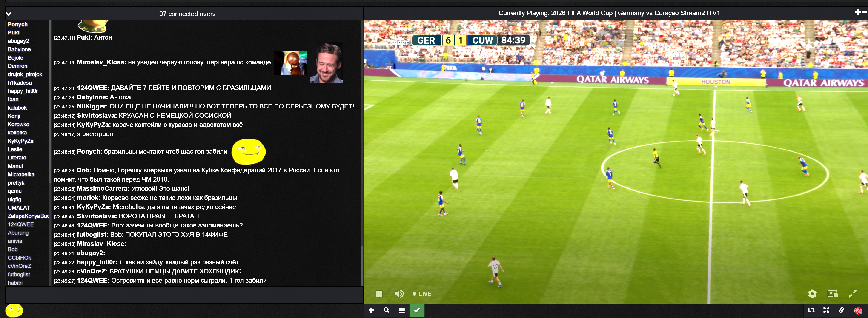
Task: Select uigfig in the user list
Action: (x=14, y=199)
